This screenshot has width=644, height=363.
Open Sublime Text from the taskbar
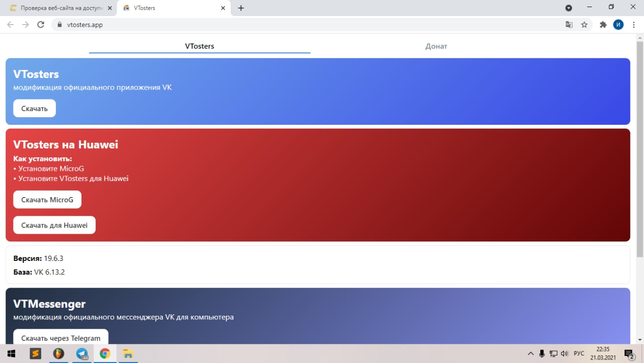coord(35,353)
